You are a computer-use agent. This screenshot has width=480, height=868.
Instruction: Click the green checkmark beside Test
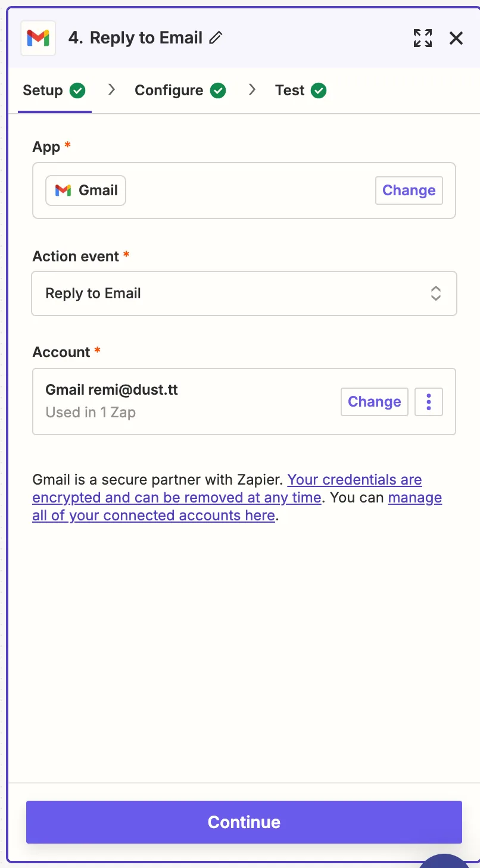[x=319, y=90]
